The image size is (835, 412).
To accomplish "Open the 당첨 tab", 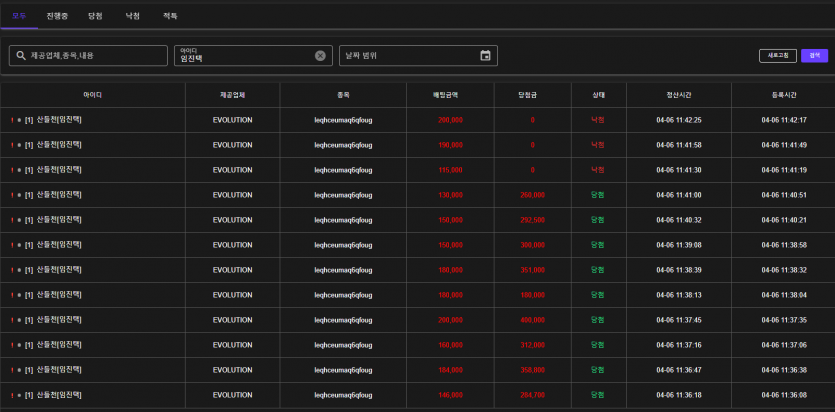I will (95, 16).
